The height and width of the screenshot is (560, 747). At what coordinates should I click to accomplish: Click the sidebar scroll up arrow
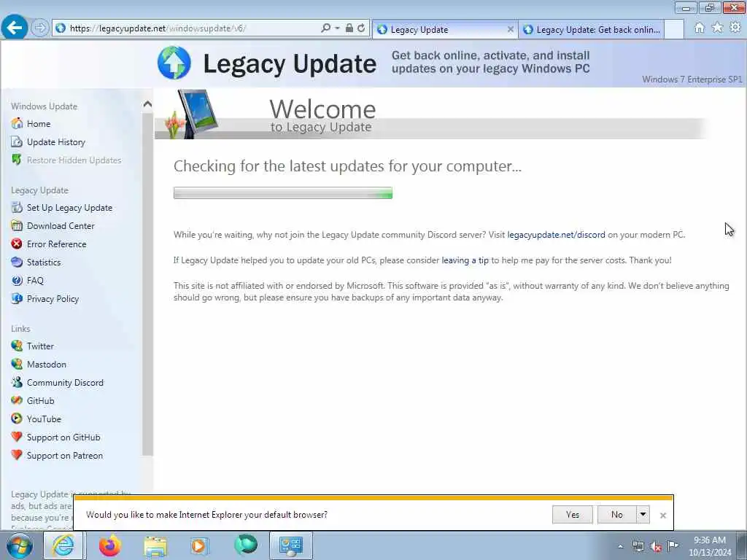147,104
